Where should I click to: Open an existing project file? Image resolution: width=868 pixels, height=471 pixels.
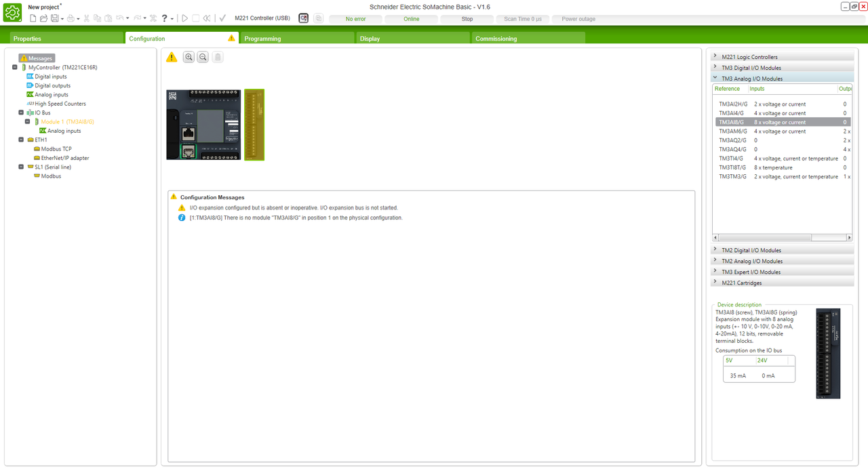(x=43, y=18)
